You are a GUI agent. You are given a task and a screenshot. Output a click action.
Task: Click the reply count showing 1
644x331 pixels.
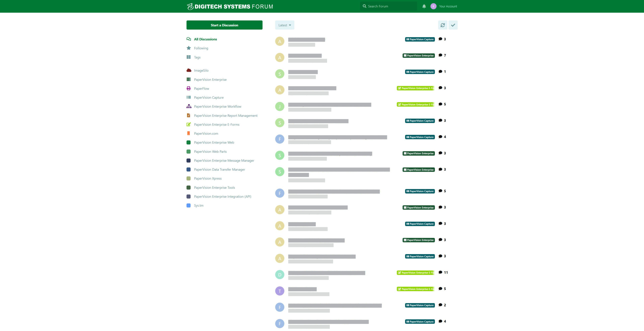click(445, 72)
